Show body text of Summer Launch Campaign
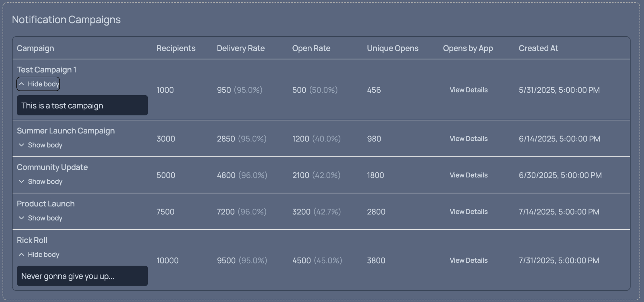The height and width of the screenshot is (302, 644). tap(41, 145)
